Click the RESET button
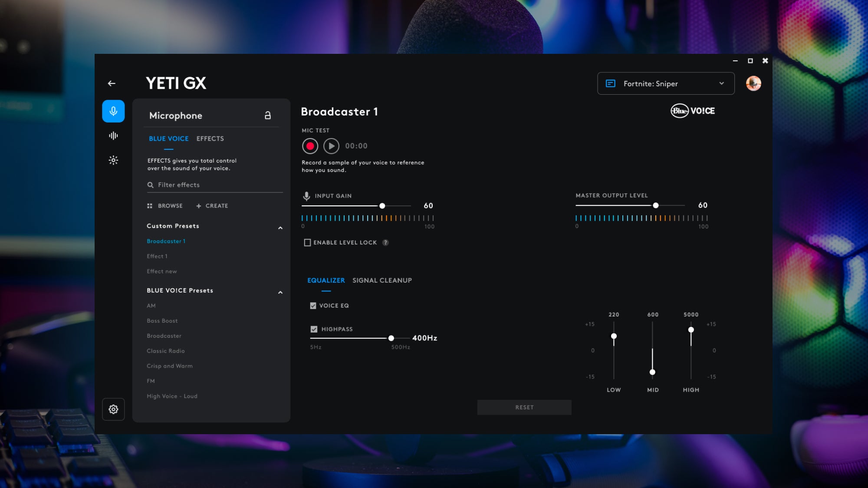The height and width of the screenshot is (488, 868). tap(524, 407)
